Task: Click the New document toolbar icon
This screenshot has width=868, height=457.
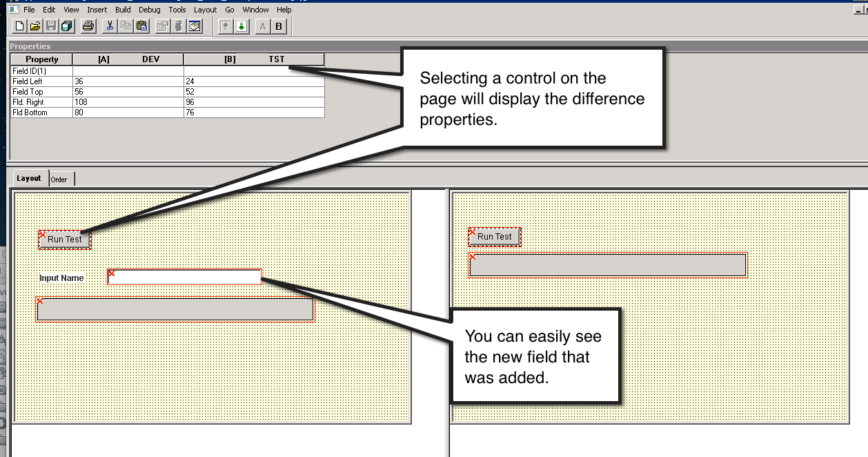Action: pyautogui.click(x=19, y=26)
